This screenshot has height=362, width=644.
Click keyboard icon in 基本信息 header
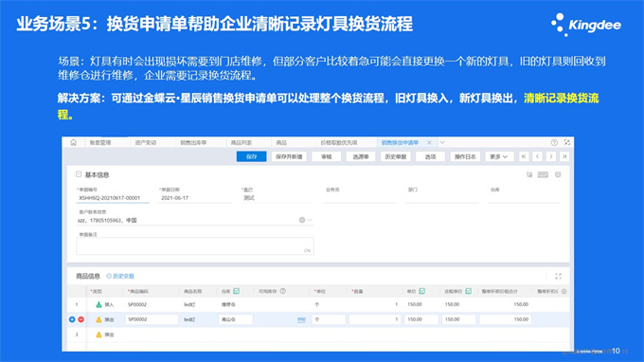coord(543,174)
